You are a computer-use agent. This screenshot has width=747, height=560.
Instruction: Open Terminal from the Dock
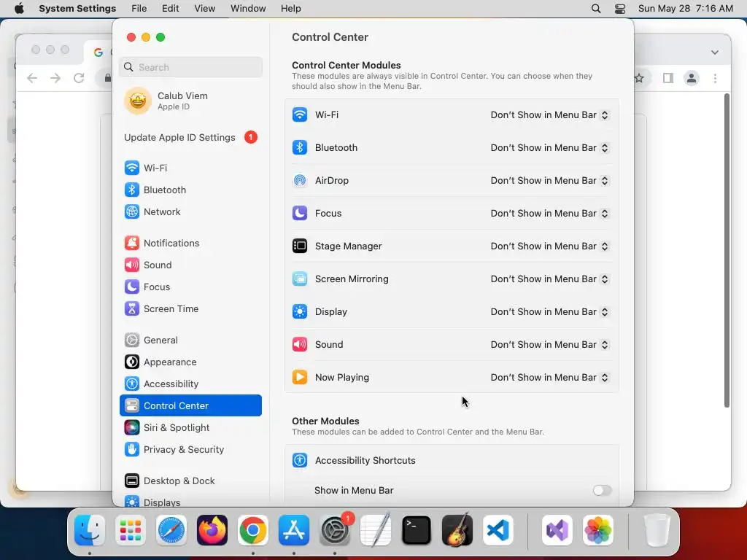[417, 530]
